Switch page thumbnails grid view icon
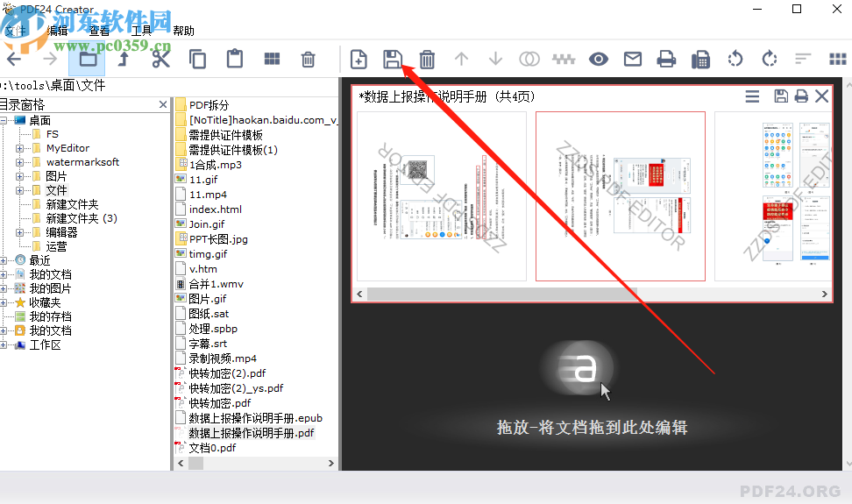 point(837,59)
